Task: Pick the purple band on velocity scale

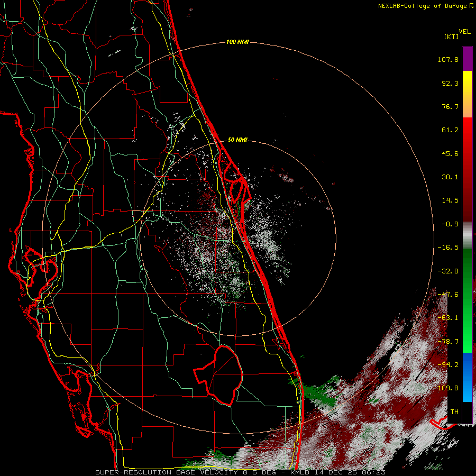Action: tap(467, 59)
